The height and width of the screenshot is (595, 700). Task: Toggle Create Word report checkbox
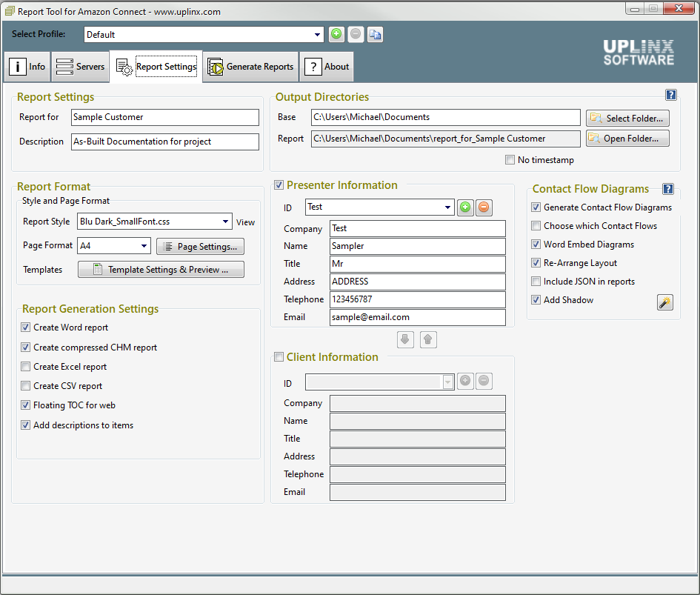click(x=25, y=328)
